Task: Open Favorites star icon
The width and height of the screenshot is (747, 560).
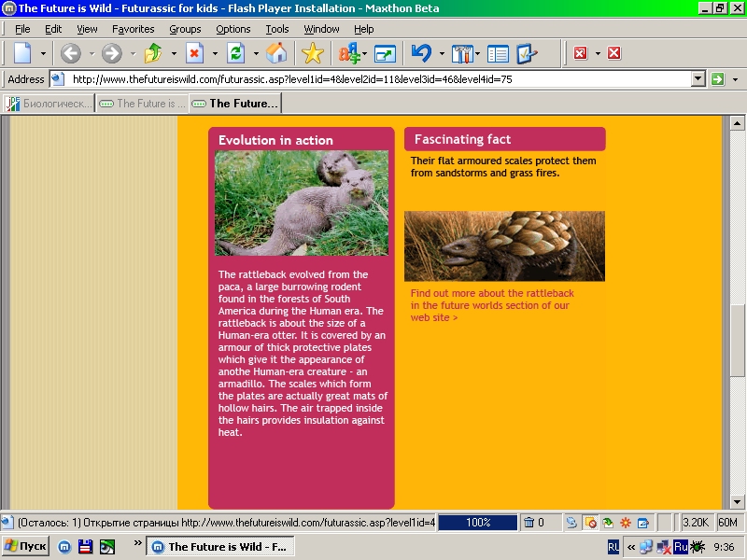Action: point(313,53)
